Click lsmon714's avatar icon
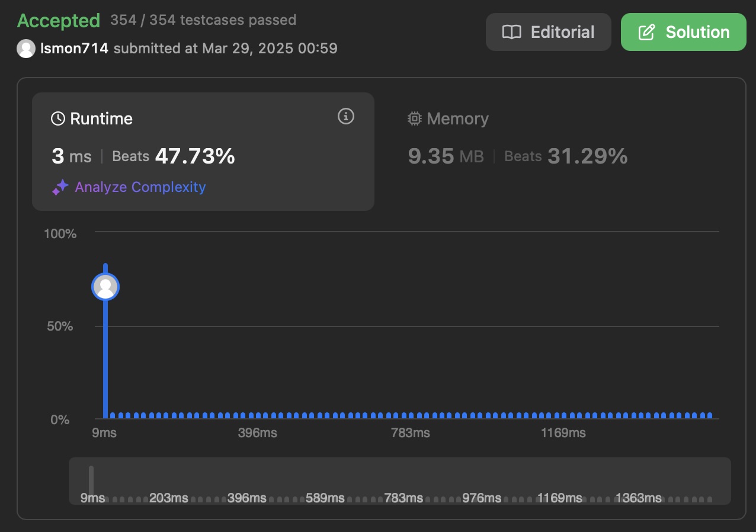This screenshot has width=756, height=532. click(x=26, y=49)
